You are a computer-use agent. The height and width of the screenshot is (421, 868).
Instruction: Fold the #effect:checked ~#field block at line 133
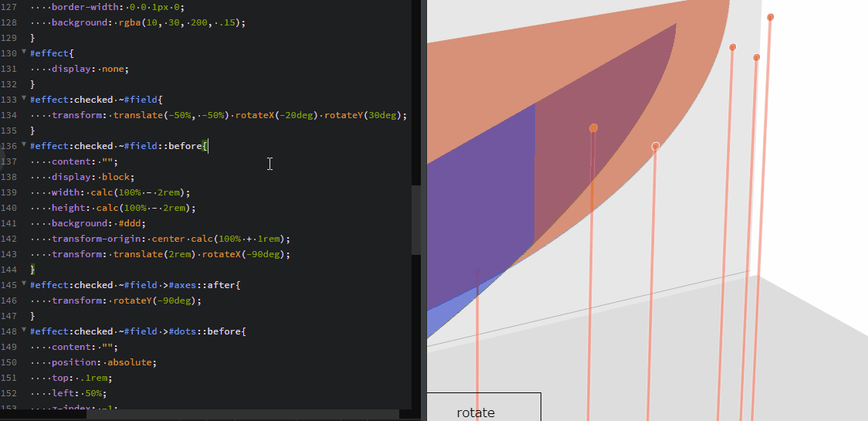click(x=24, y=99)
